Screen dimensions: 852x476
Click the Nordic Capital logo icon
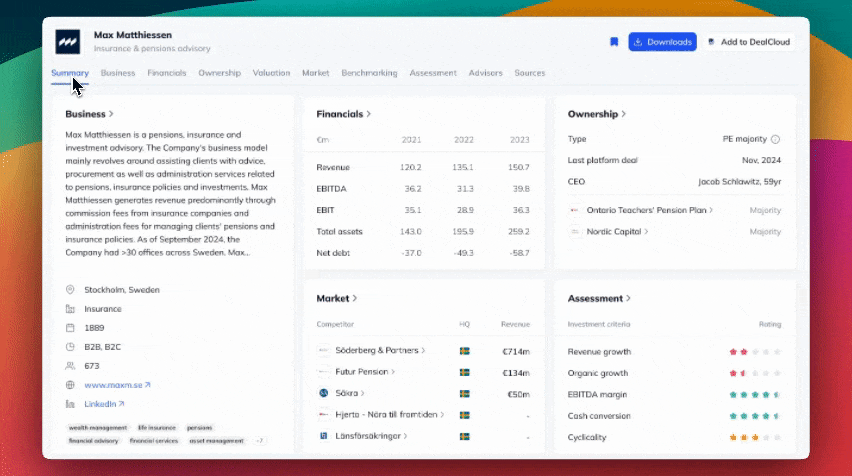pos(574,231)
